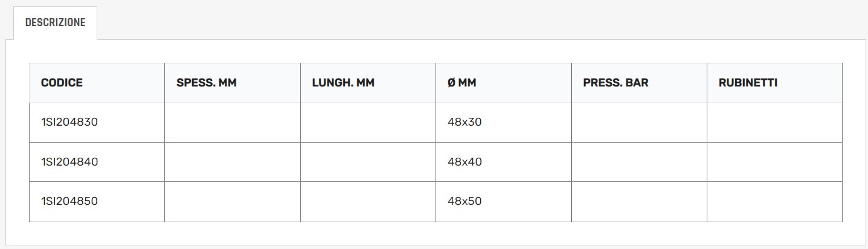Click empty SPESS. MM cell for 1SI204830

coord(232,122)
